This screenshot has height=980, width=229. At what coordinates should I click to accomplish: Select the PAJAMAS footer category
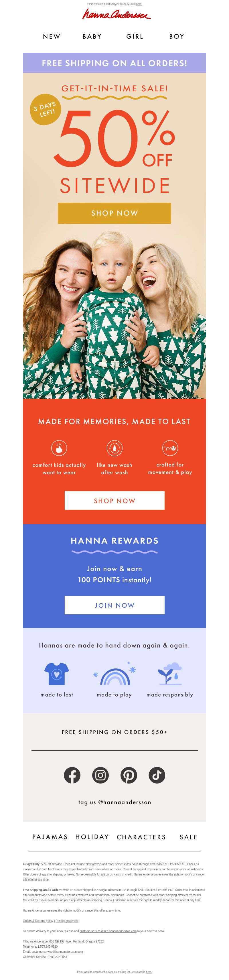[50, 837]
